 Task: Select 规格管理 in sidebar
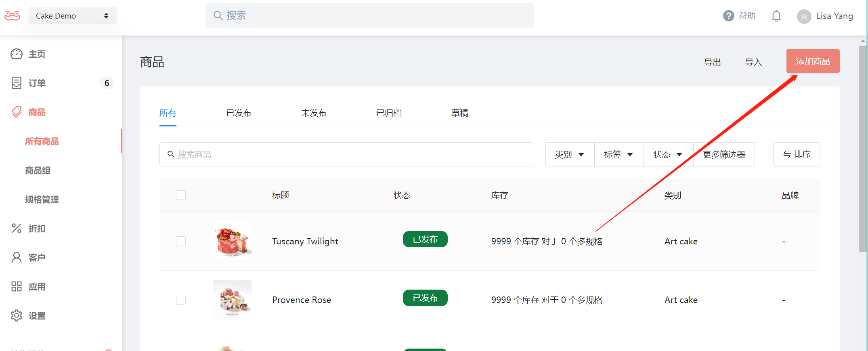[42, 200]
